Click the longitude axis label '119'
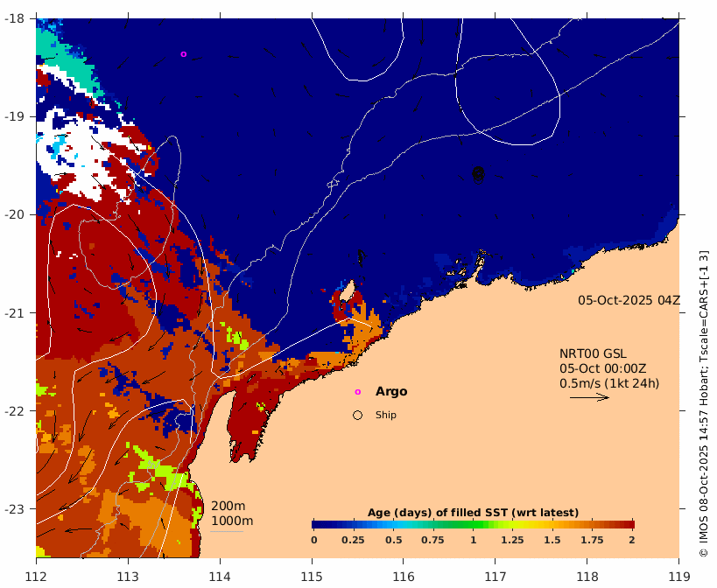717x588 pixels. click(679, 577)
